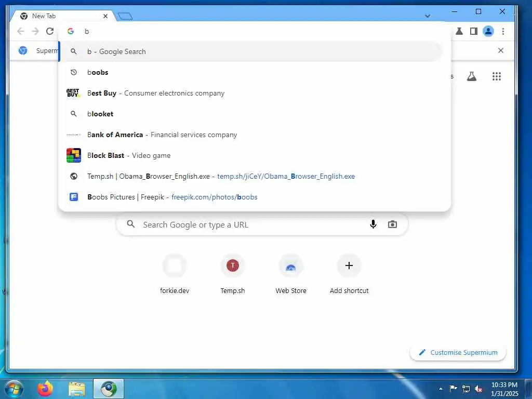
Task: Launch Firefox from the taskbar
Action: (45, 389)
